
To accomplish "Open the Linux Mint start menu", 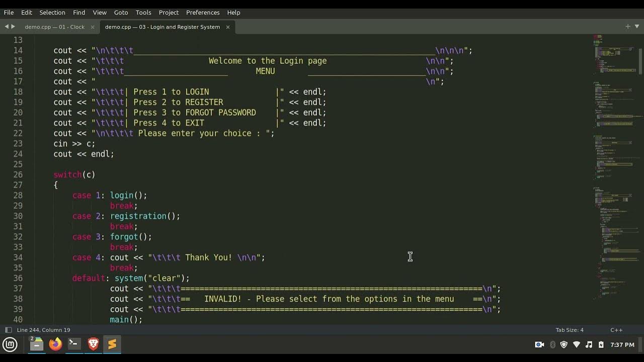I will pos(10,344).
